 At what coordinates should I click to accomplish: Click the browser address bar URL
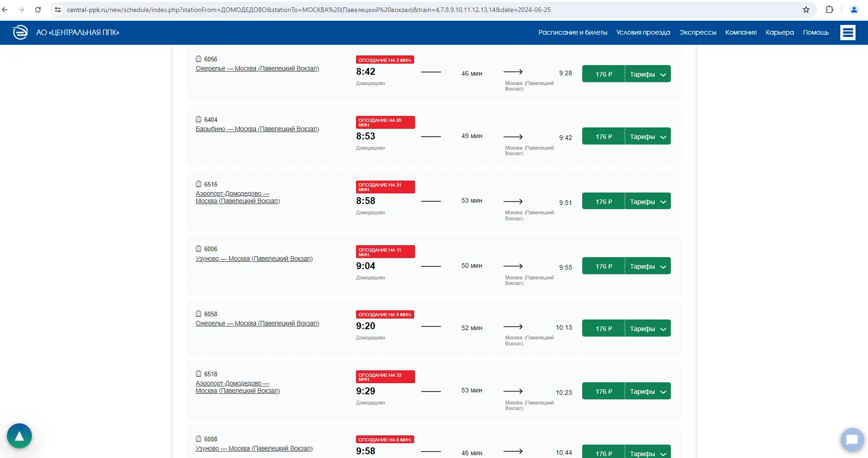(x=308, y=10)
